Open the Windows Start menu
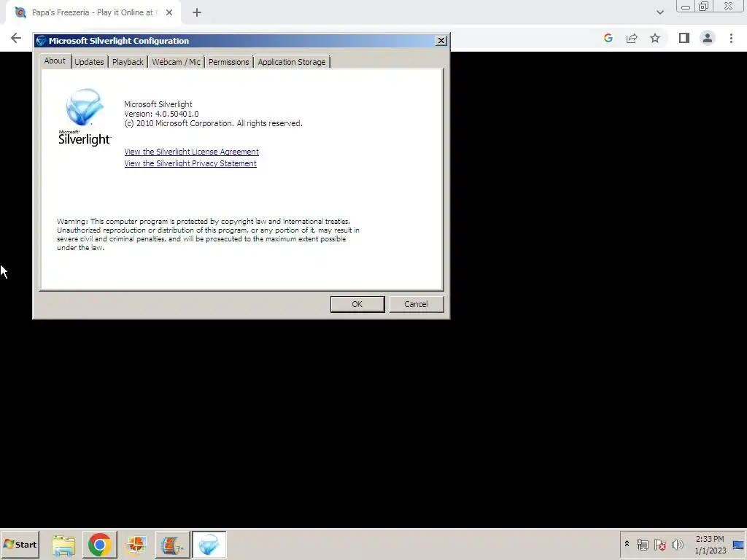This screenshot has width=747, height=560. click(x=20, y=544)
